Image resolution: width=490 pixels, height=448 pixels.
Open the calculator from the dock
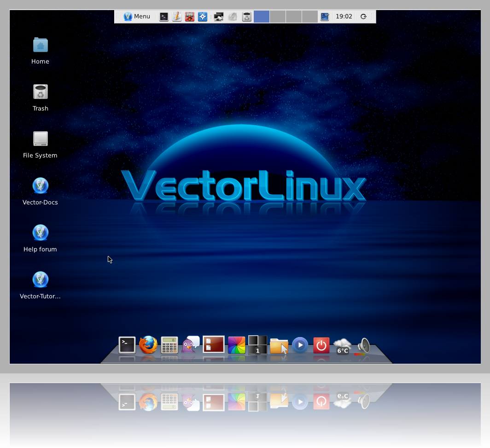pos(169,345)
